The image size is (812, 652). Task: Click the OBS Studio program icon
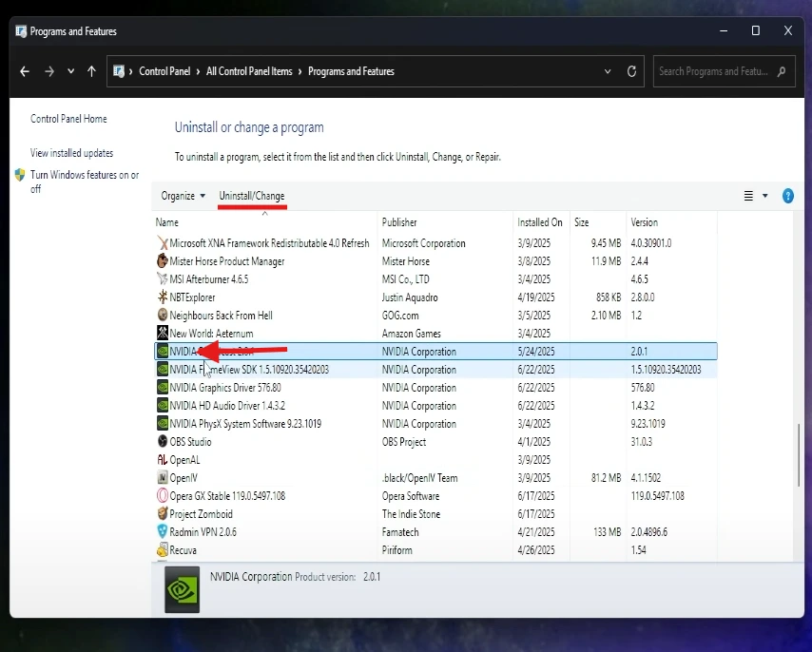tap(163, 442)
